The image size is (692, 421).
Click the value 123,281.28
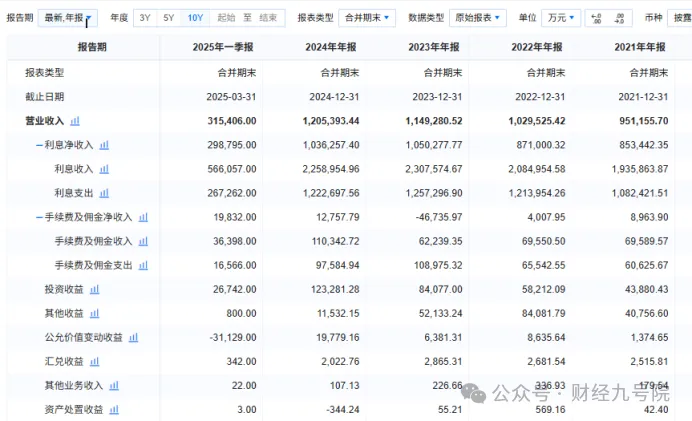click(x=335, y=289)
